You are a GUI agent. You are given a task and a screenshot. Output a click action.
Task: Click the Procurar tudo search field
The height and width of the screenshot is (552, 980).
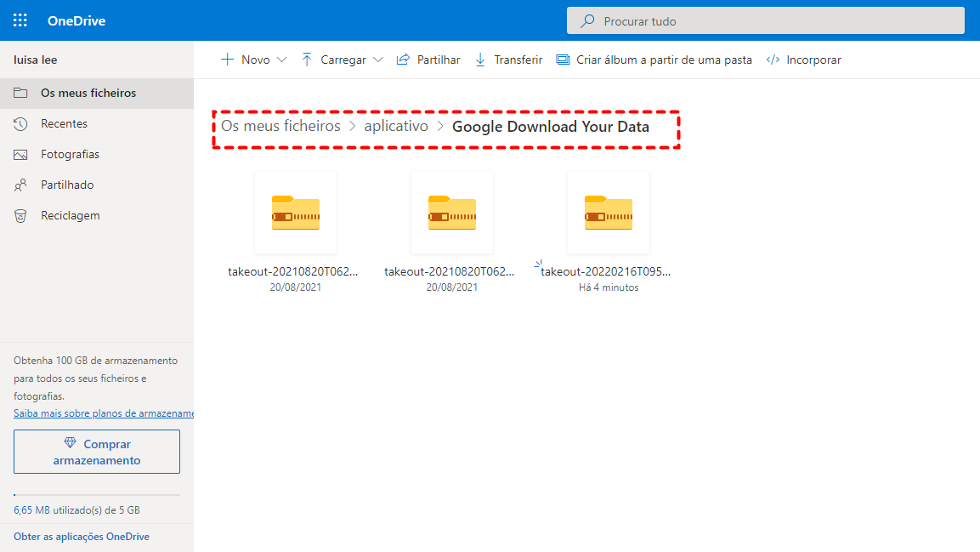(766, 20)
